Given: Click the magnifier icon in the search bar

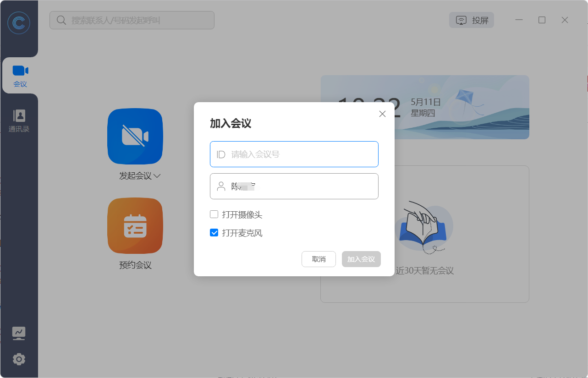Looking at the screenshot, I should click(x=61, y=20).
